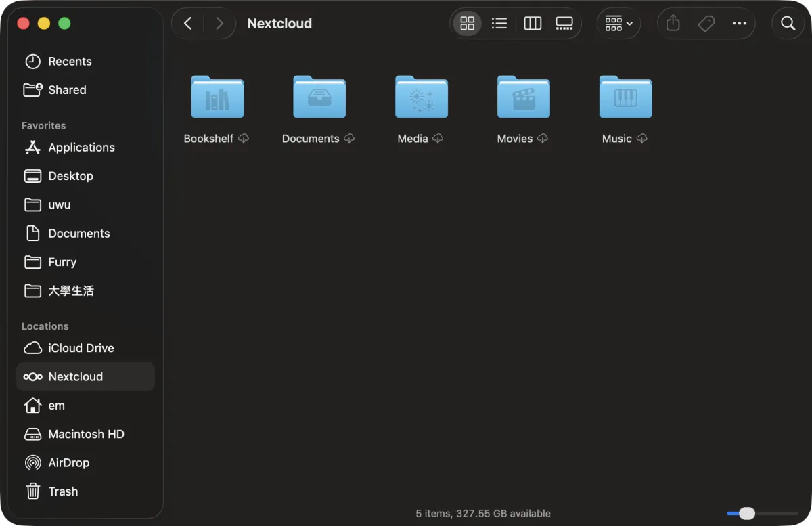Screen dimensions: 812x526
Task: Download the Music folder via its cloud icon
Action: 641,138
